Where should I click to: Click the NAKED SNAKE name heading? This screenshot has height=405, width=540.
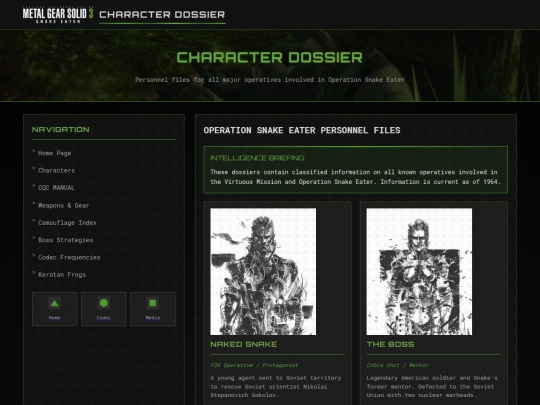tap(243, 344)
